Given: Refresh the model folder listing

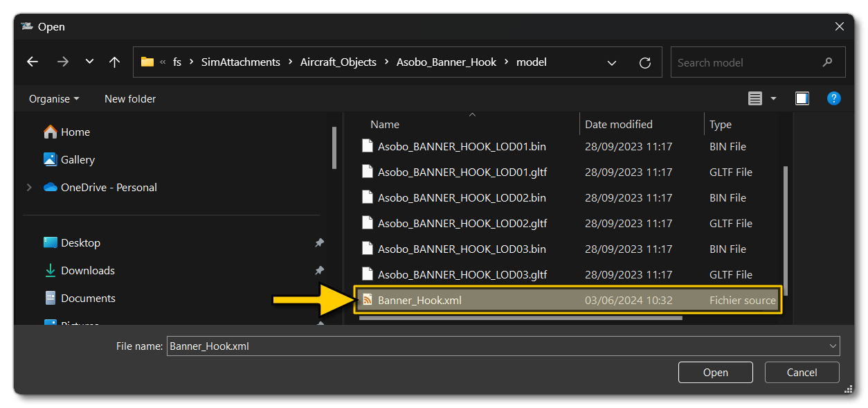Looking at the screenshot, I should click(x=644, y=62).
